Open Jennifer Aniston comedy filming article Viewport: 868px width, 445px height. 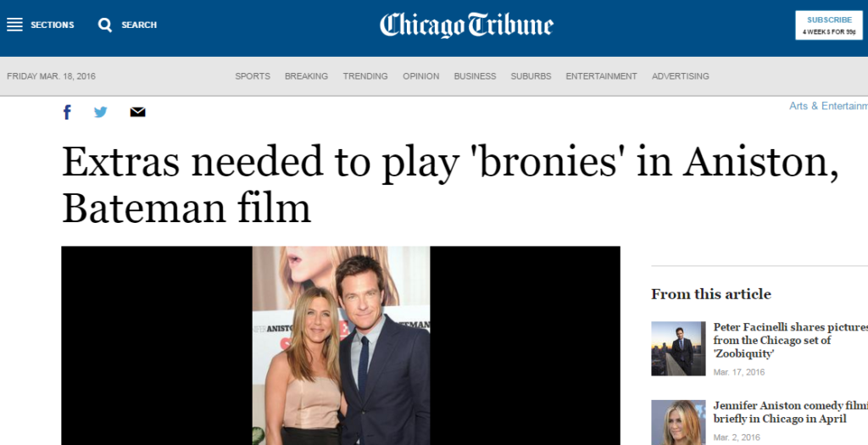click(791, 412)
